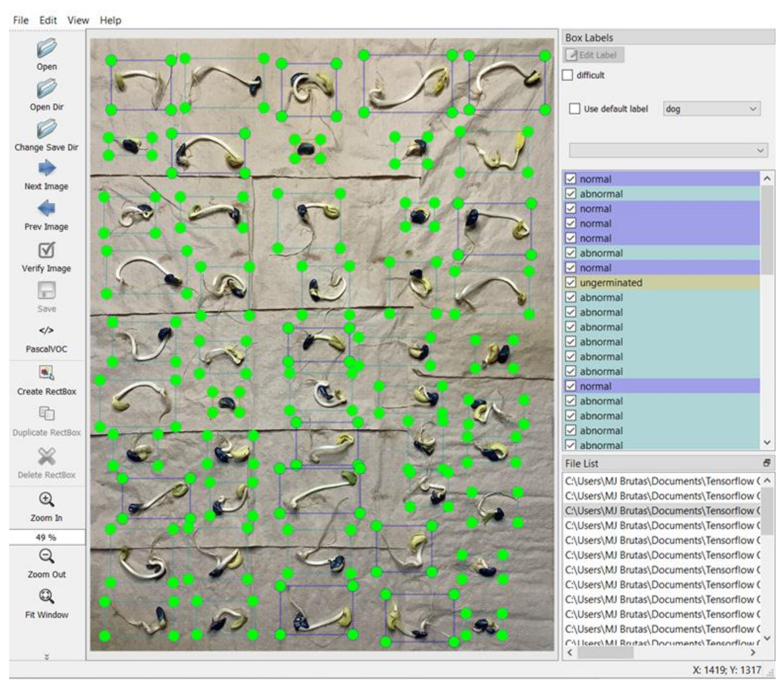Open the default label dog dropdown
The width and height of the screenshot is (784, 690).
tap(711, 109)
